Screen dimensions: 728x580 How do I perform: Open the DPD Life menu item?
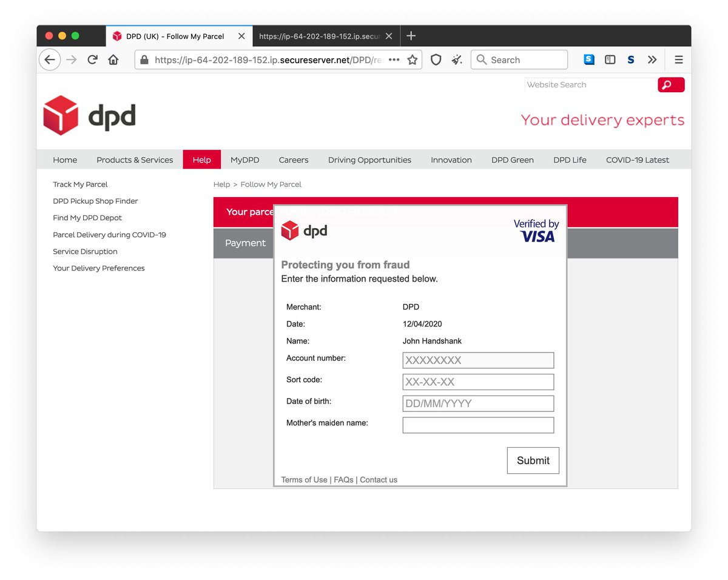tap(570, 160)
